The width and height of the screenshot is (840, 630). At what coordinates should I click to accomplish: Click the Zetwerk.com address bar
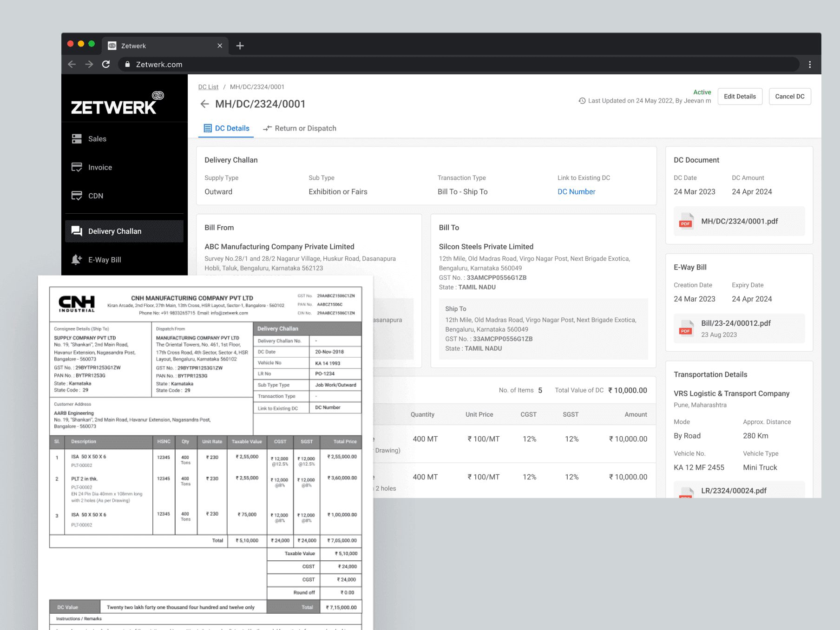click(x=459, y=65)
